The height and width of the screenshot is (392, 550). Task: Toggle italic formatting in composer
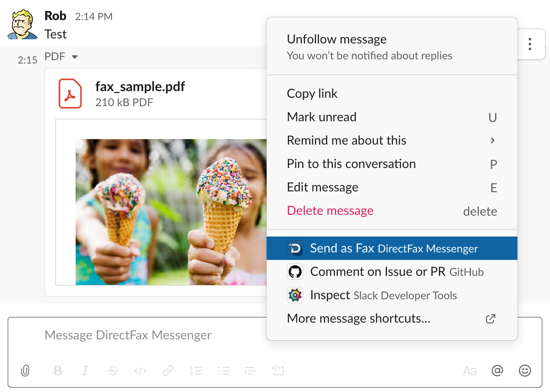85,371
